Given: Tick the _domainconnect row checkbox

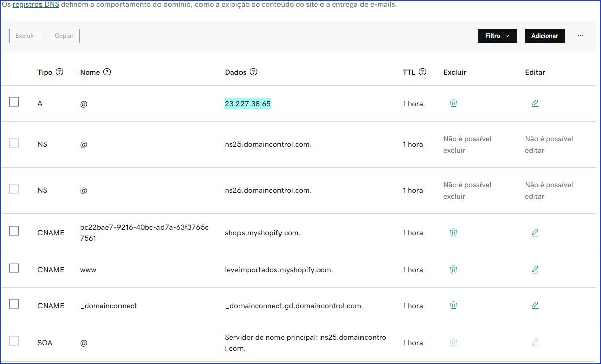Looking at the screenshot, I should pyautogui.click(x=14, y=304).
